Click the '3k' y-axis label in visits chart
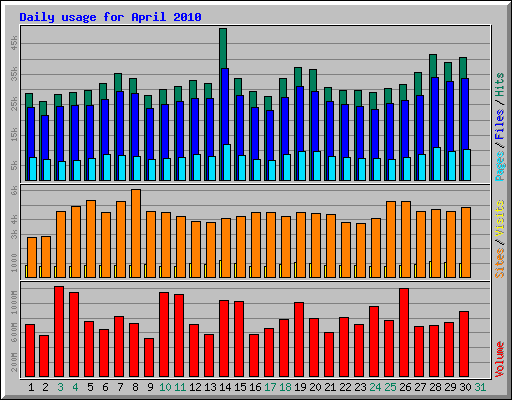Screen dimensions: 512x400 pos(14,234)
